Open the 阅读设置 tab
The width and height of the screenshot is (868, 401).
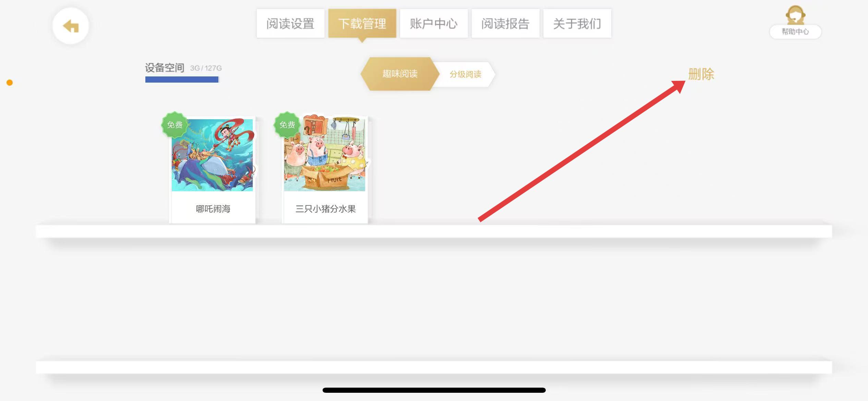pos(290,24)
